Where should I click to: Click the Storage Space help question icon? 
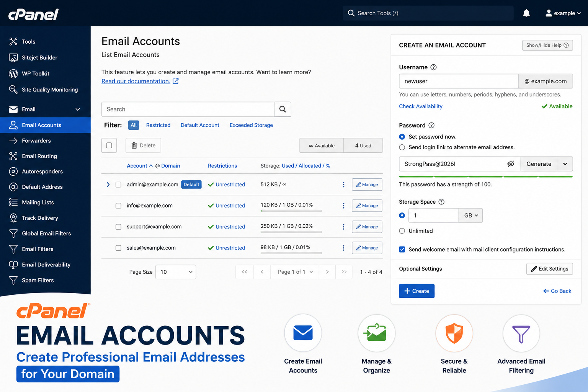pyautogui.click(x=441, y=202)
